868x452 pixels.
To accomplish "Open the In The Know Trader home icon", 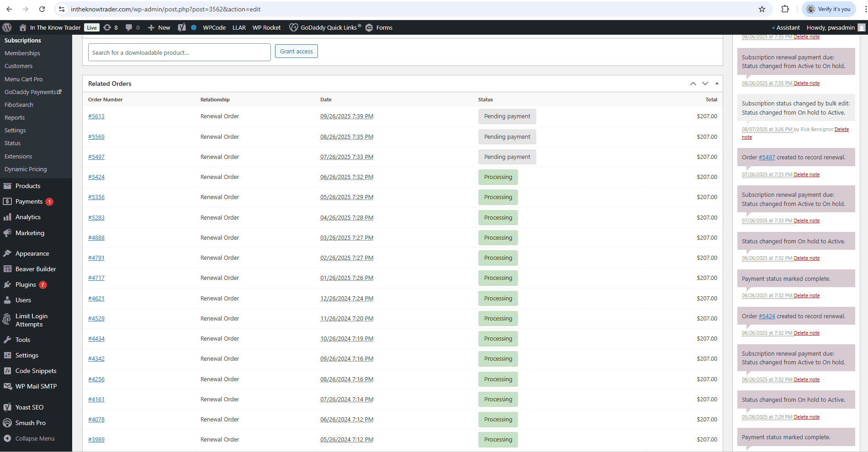I will pyautogui.click(x=23, y=27).
